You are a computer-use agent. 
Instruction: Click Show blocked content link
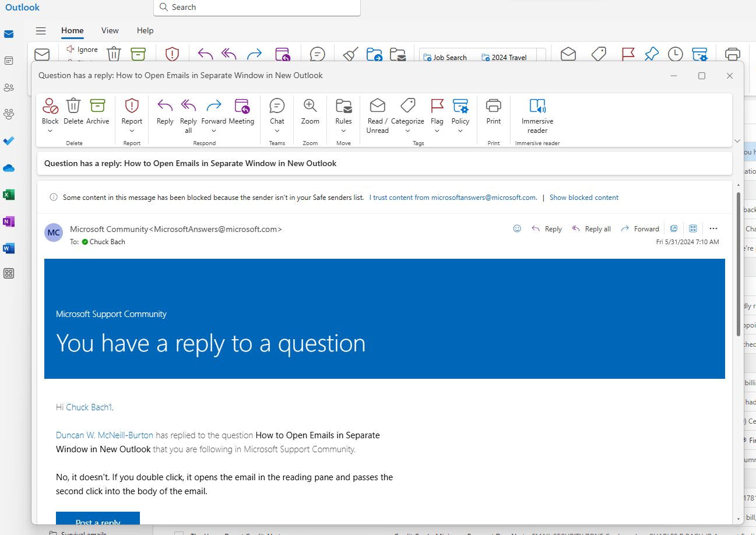584,198
